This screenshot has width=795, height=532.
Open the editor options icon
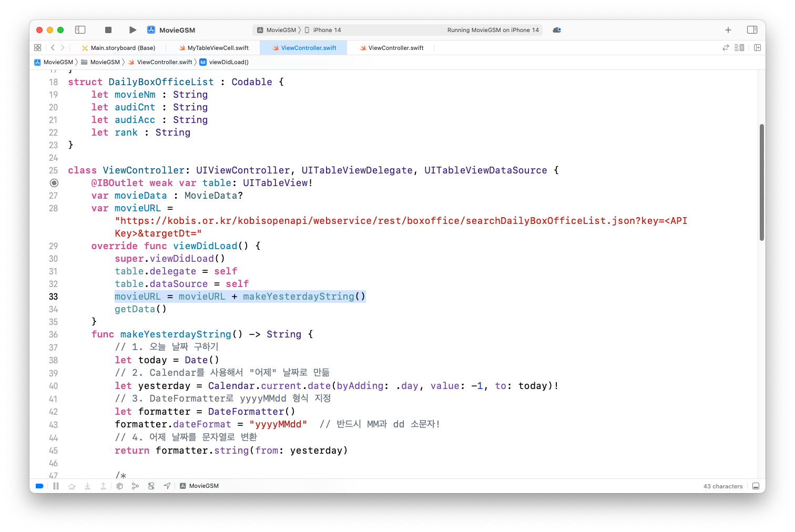739,47
